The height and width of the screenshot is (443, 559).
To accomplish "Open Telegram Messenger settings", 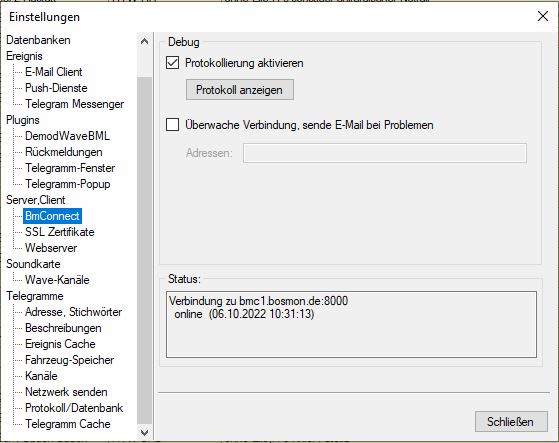I will pyautogui.click(x=75, y=104).
